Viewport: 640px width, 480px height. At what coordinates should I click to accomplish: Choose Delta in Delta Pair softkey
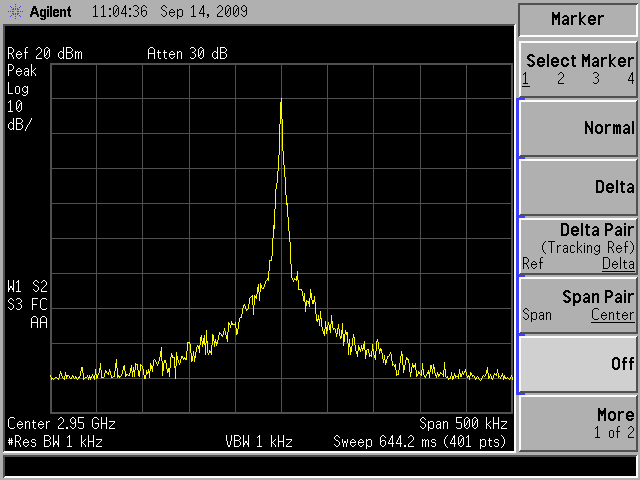pyautogui.click(x=618, y=264)
